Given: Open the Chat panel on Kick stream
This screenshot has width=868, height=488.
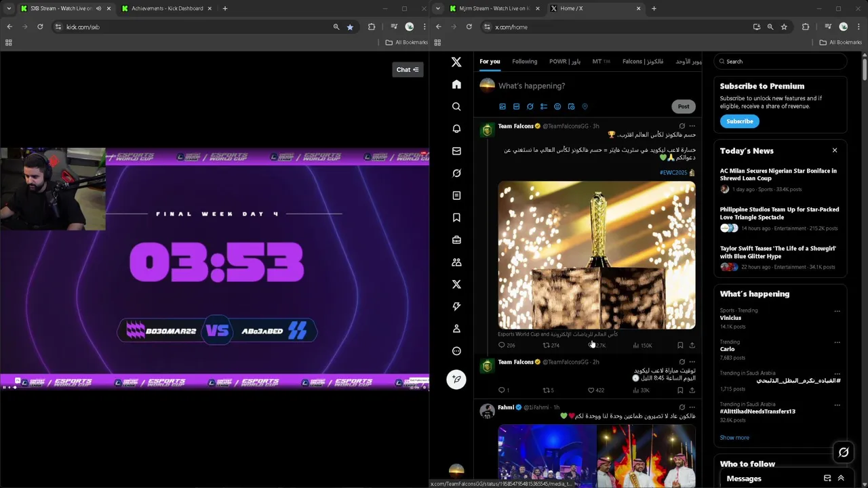Looking at the screenshot, I should click(408, 69).
